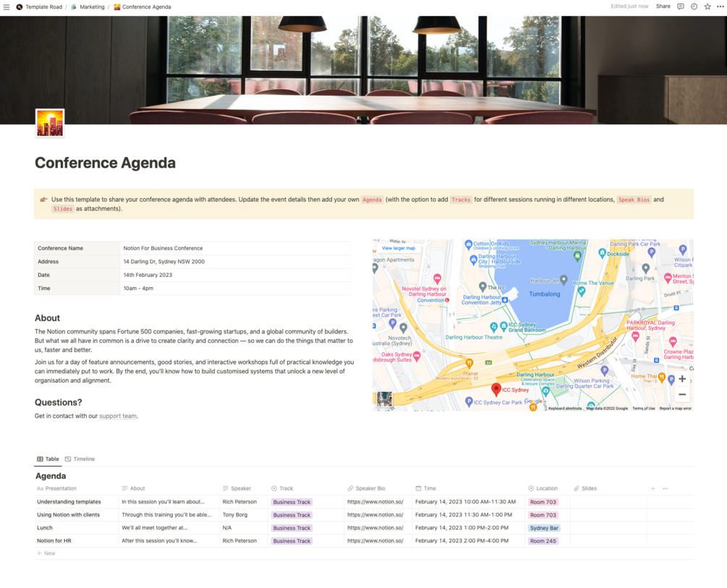Click the 14th February 2023 date cell
Screen dimensions: 727x588
(236, 275)
